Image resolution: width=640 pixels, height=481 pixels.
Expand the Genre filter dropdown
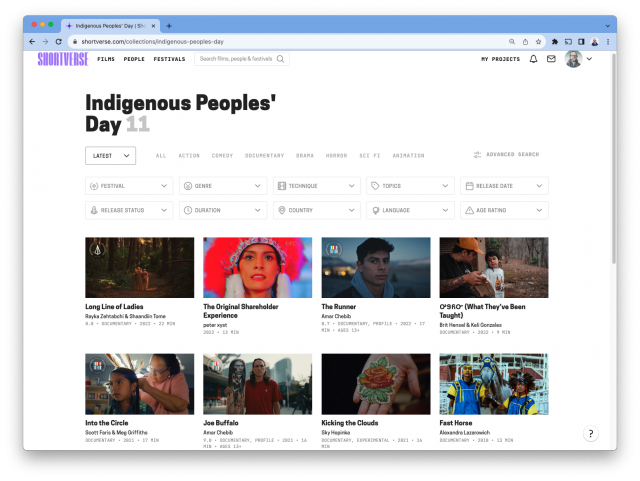click(x=223, y=186)
